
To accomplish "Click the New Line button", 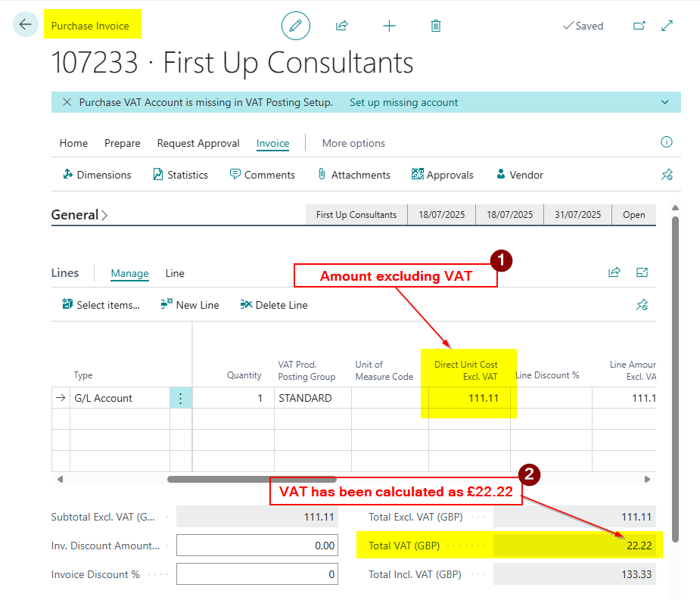I will [x=190, y=305].
